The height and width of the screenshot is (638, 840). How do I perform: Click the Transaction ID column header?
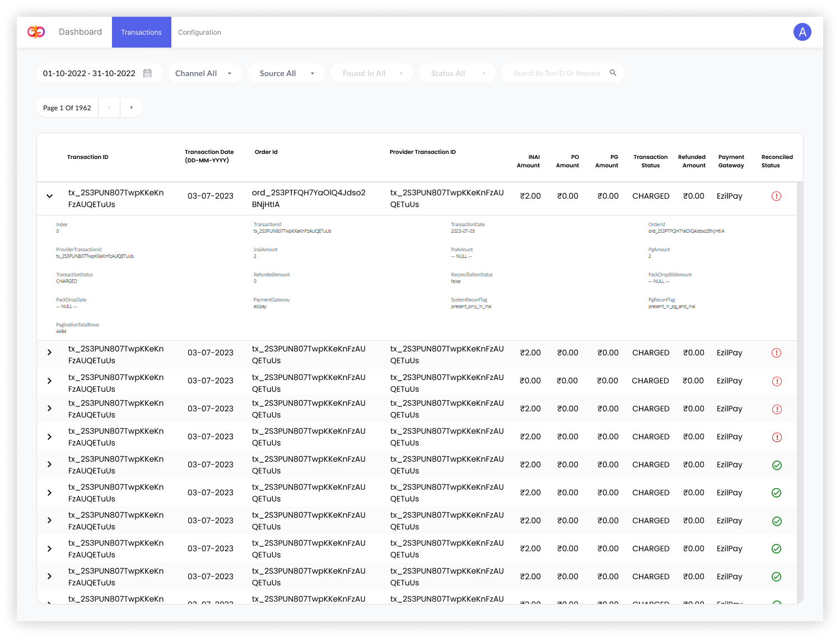tap(88, 157)
